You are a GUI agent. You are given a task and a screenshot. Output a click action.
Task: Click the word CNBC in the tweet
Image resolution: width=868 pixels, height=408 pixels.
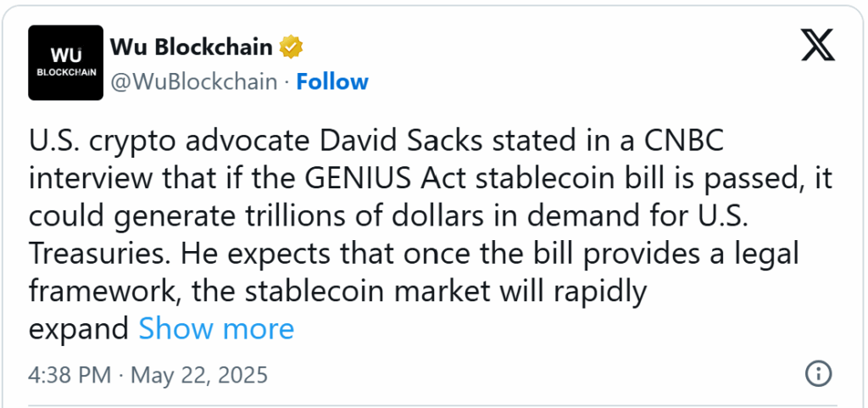(x=684, y=141)
